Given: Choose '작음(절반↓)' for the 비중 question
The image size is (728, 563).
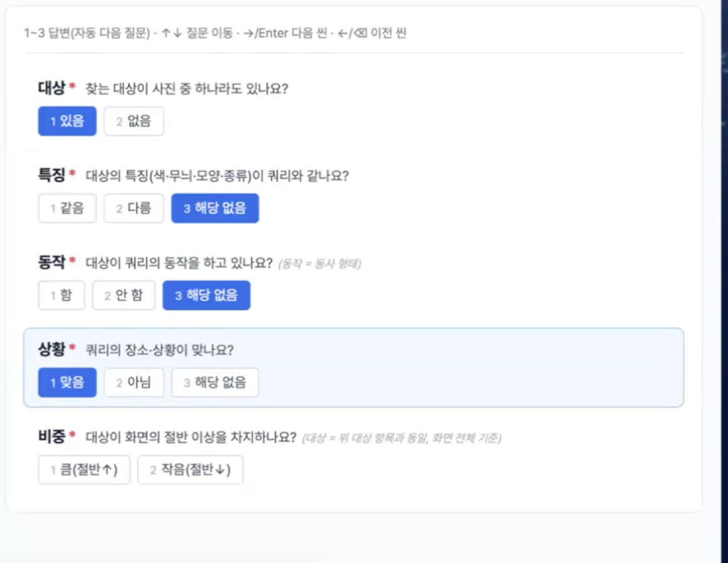Looking at the screenshot, I should click(x=190, y=469).
